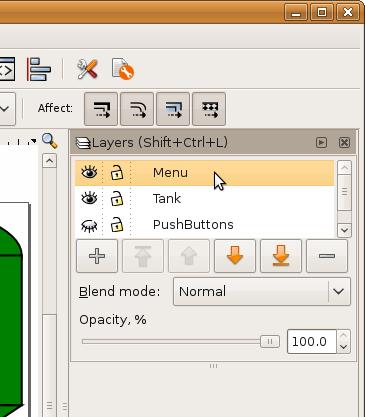The image size is (365, 417).
Task: Hide the Menu layer
Action: [x=89, y=173]
